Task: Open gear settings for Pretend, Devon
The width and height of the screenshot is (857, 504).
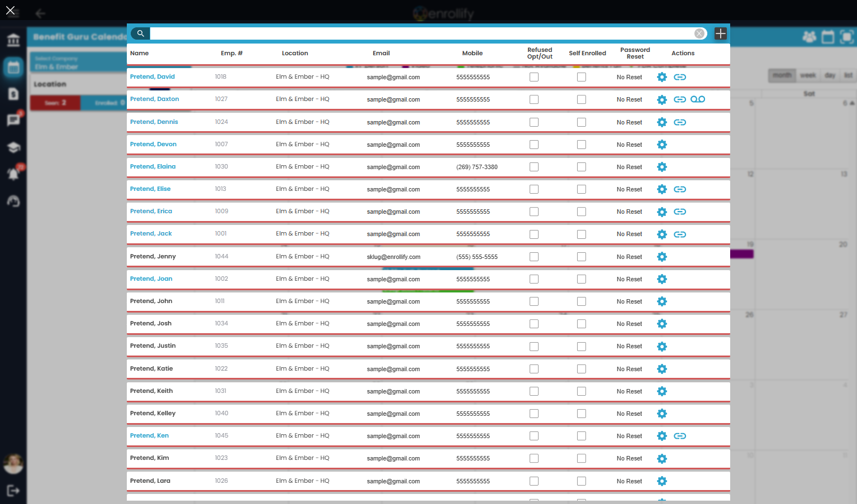Action: coord(662,145)
